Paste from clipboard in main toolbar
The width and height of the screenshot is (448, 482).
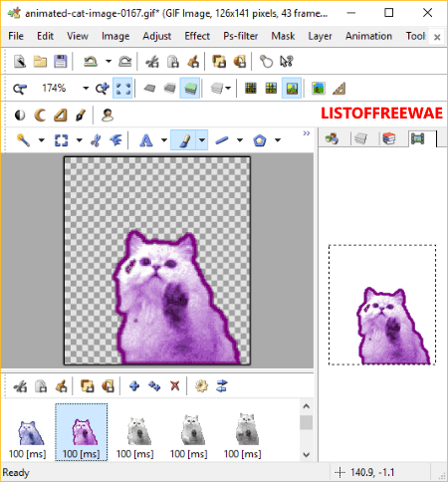tap(193, 62)
